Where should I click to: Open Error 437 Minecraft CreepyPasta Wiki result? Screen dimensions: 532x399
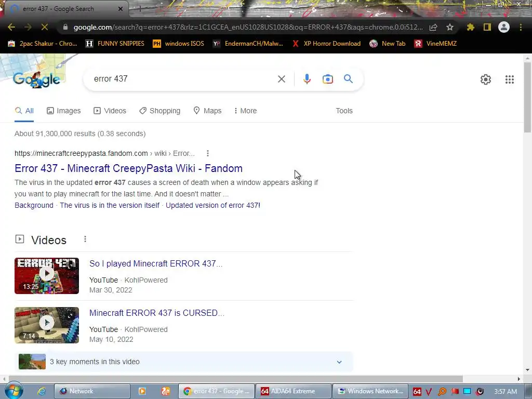pos(129,168)
